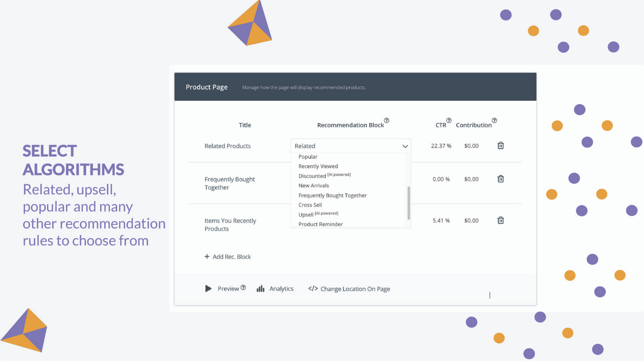
Task: Delete the Frequently Bought Together block
Action: 500,178
